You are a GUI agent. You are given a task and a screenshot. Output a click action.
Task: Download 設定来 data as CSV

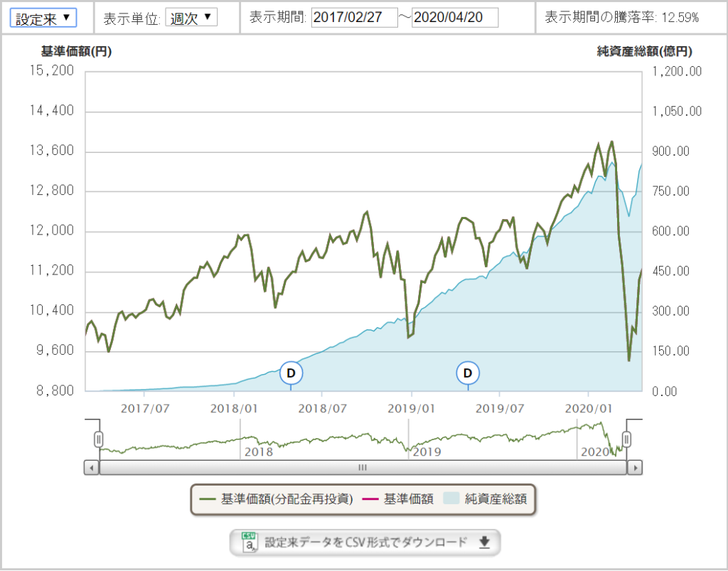tap(365, 543)
